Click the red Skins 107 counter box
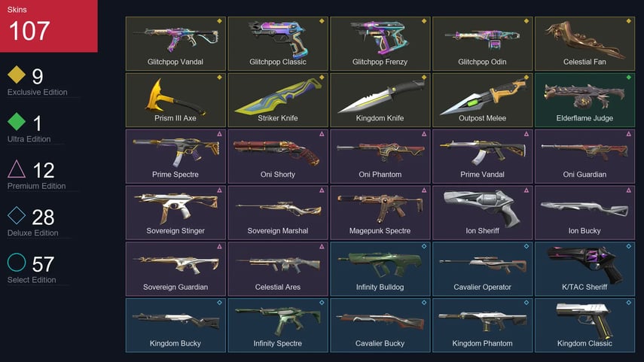 49,26
